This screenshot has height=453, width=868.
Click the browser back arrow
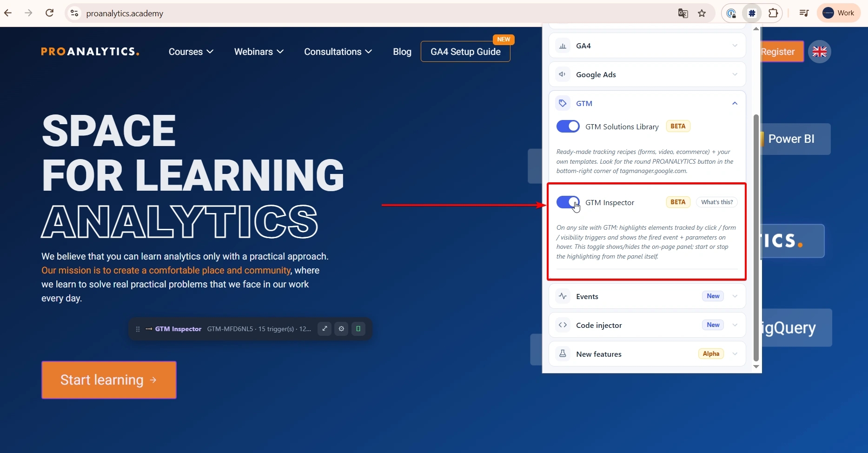8,13
